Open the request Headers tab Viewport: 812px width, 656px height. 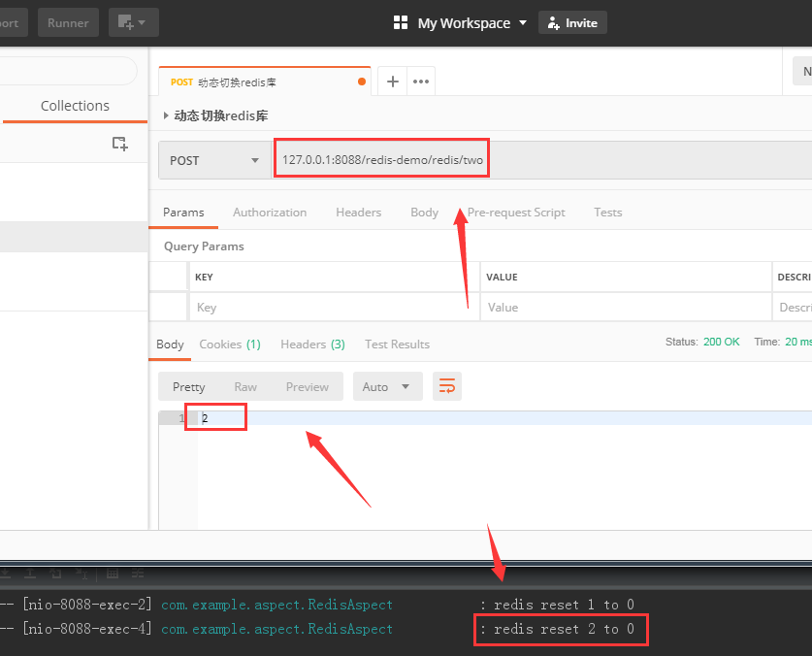(x=358, y=213)
